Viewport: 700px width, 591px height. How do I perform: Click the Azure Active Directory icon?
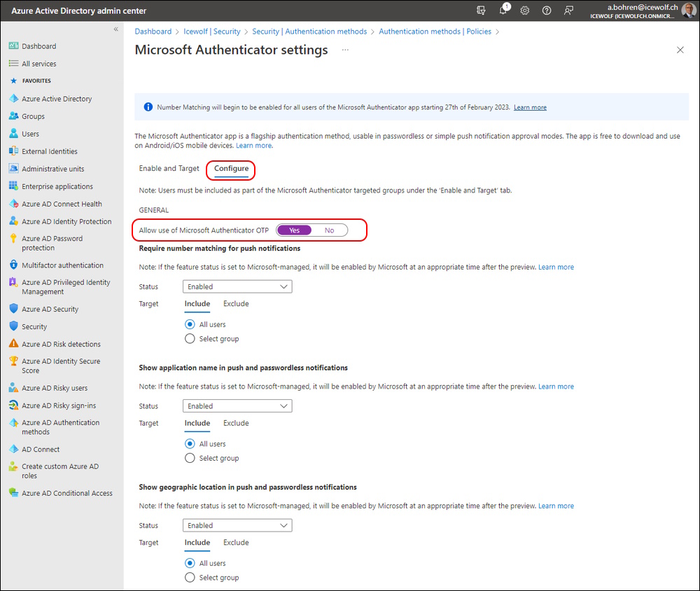pos(14,99)
